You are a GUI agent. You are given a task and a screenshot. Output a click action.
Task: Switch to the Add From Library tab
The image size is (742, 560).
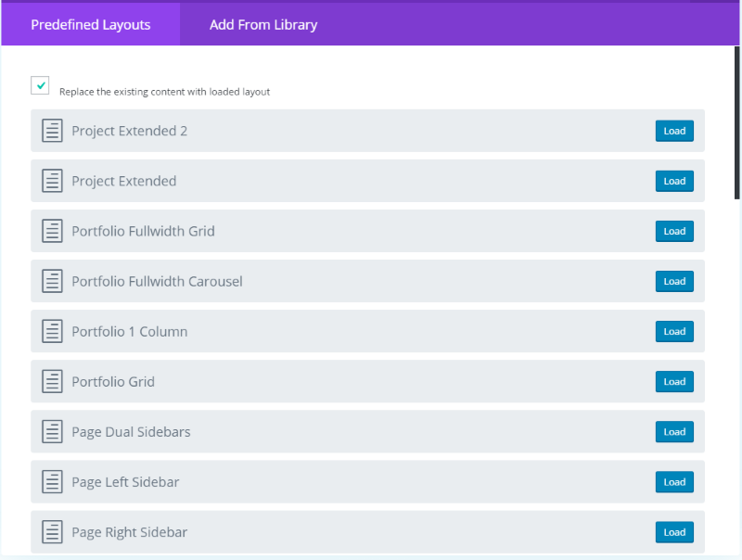coord(263,25)
